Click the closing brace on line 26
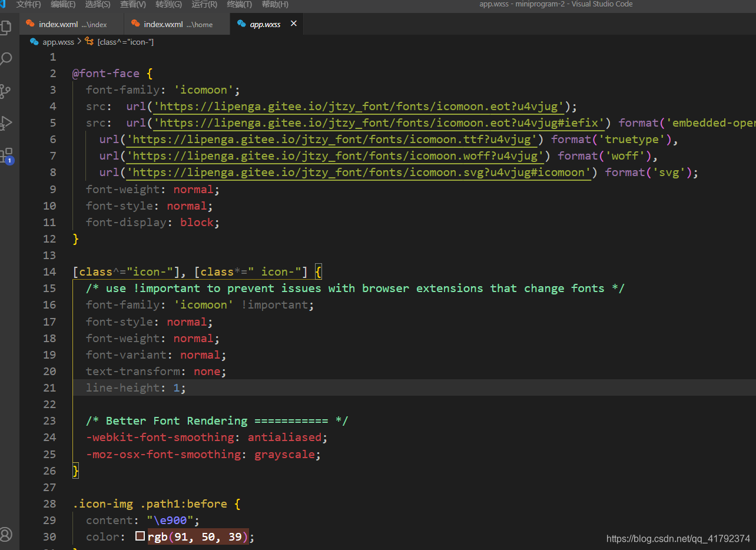This screenshot has width=756, height=550. click(75, 471)
